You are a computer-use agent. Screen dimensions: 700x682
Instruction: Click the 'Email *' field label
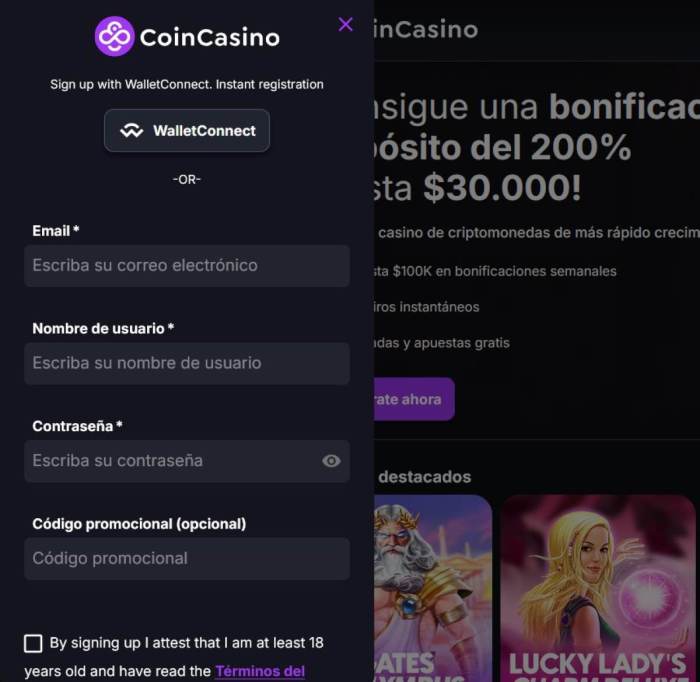coord(55,231)
